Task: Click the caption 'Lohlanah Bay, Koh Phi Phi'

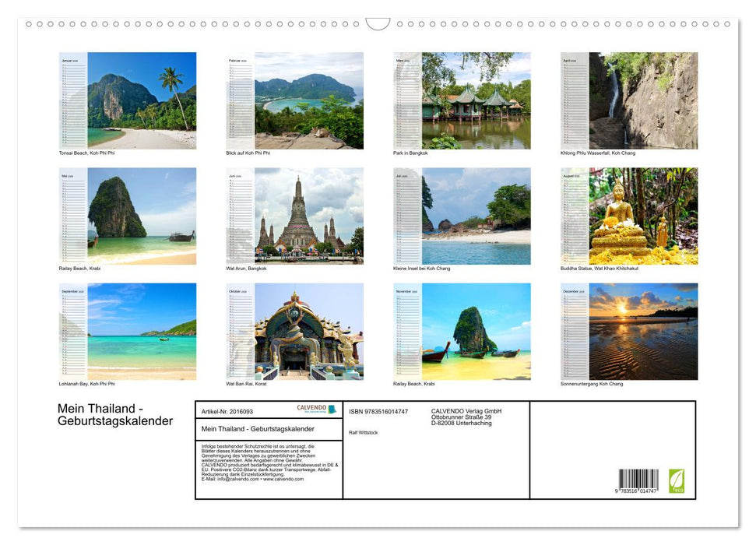Action: point(86,384)
